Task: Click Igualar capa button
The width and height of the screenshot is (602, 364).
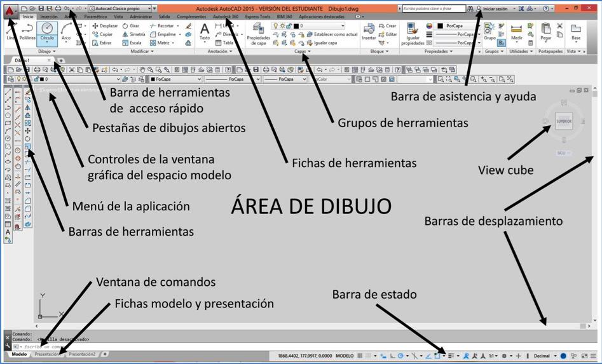Action: tap(322, 43)
